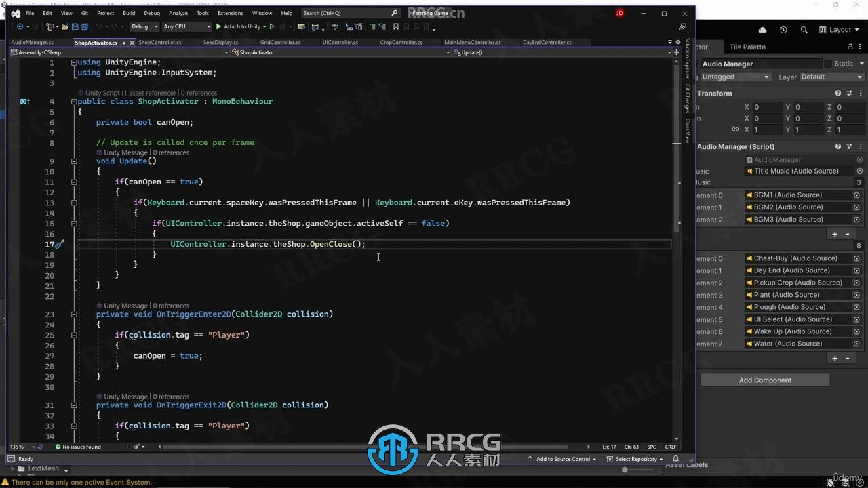This screenshot has width=868, height=488.
Task: Click the object picker for Title Music field
Action: point(859,171)
